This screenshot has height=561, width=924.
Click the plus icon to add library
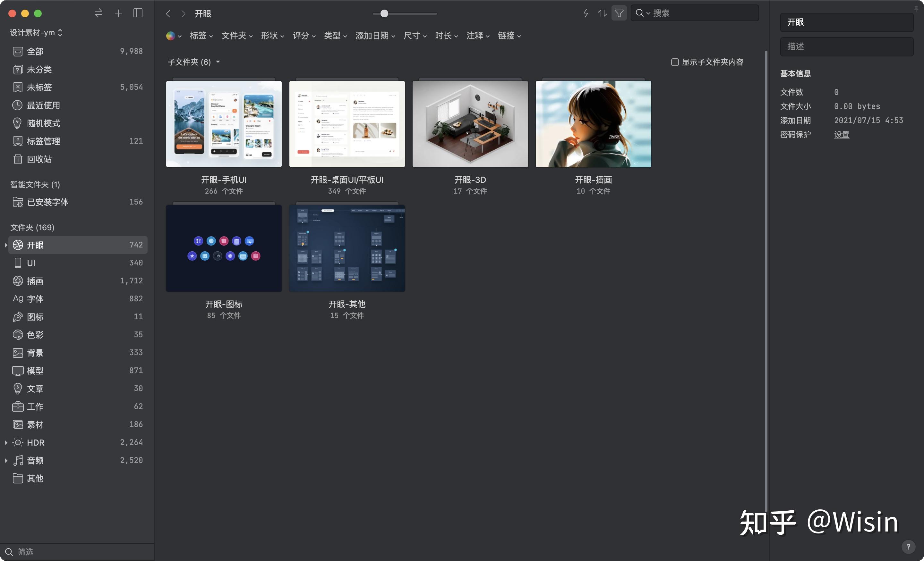click(x=118, y=13)
